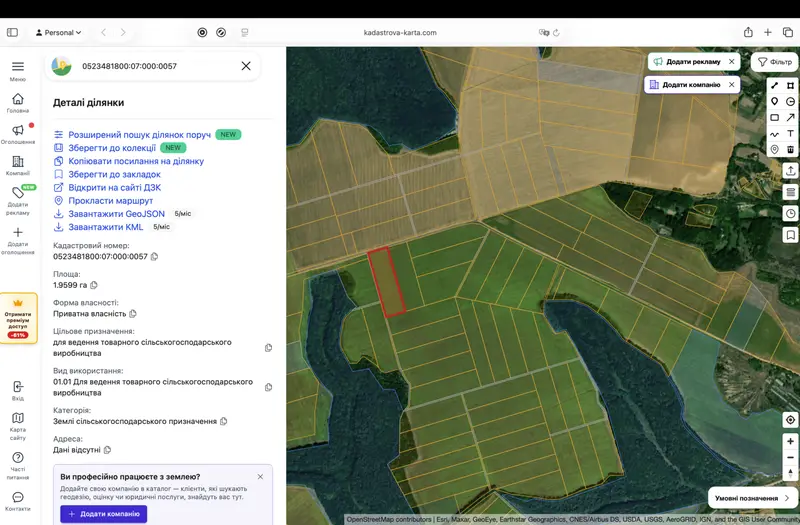This screenshot has width=800, height=525.
Task: Click the highlighted red parcel on map
Action: [387, 281]
